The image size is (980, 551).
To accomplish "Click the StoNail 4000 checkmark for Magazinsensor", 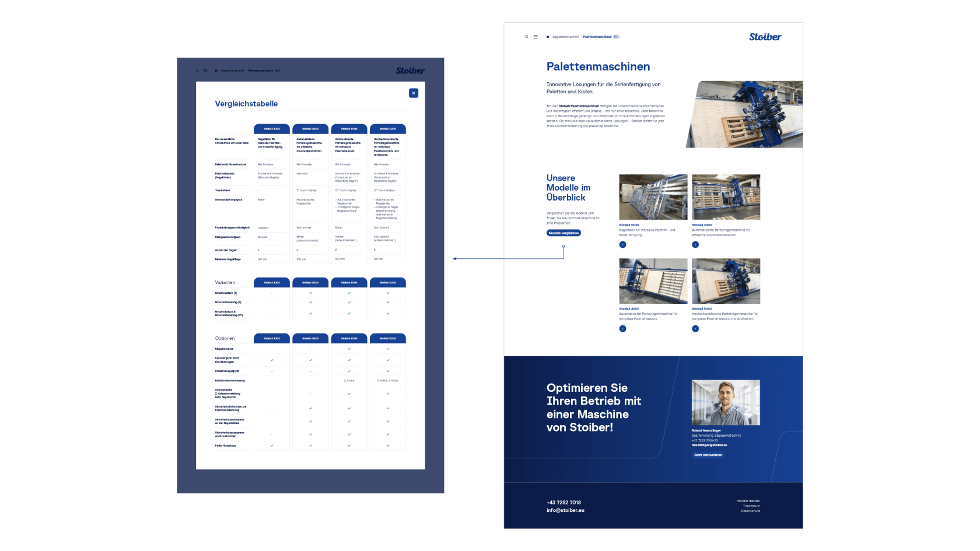I will (x=349, y=349).
